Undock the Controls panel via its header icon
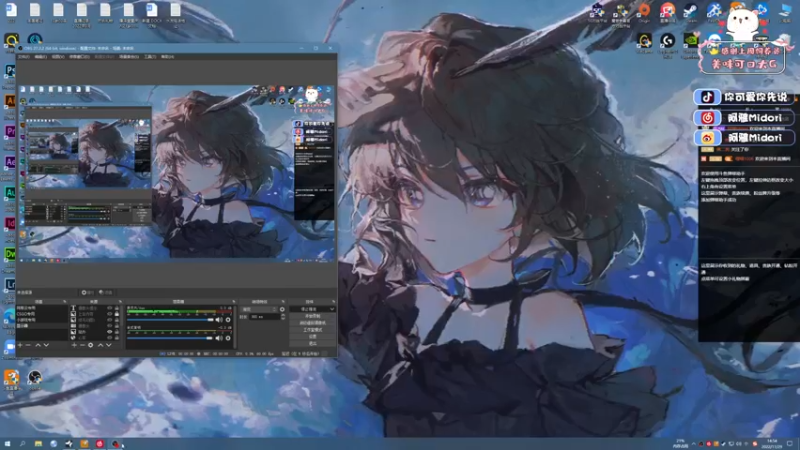 (x=334, y=302)
